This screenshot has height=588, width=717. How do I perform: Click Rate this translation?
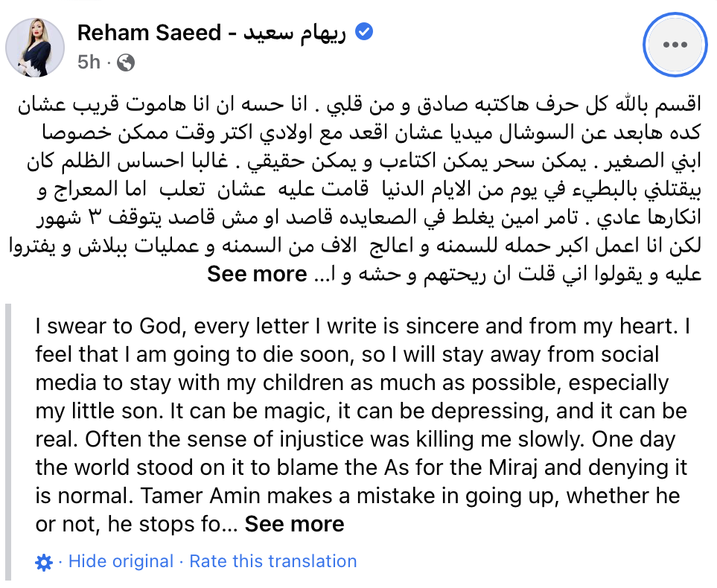273,561
